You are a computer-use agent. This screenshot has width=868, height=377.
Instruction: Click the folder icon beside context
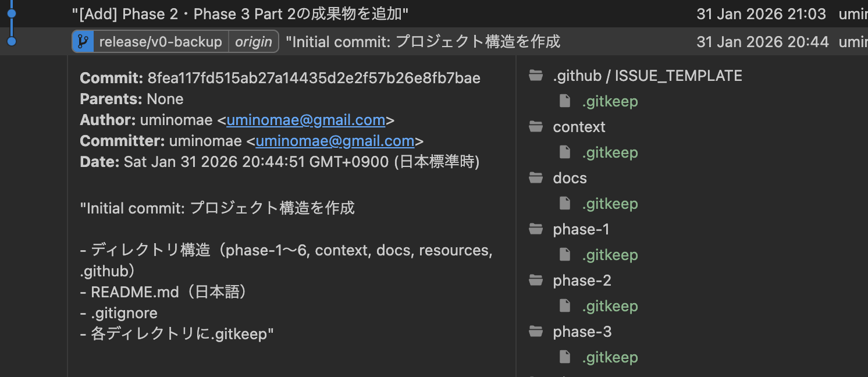[x=535, y=127]
